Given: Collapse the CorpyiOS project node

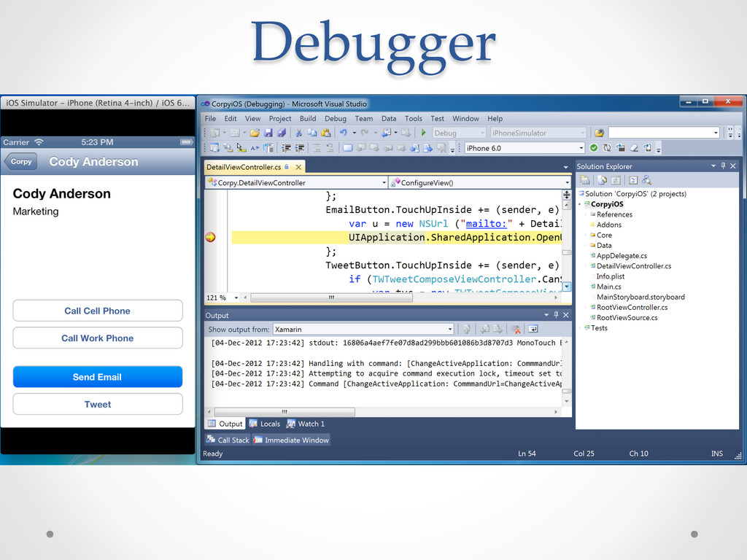Looking at the screenshot, I should (x=580, y=204).
